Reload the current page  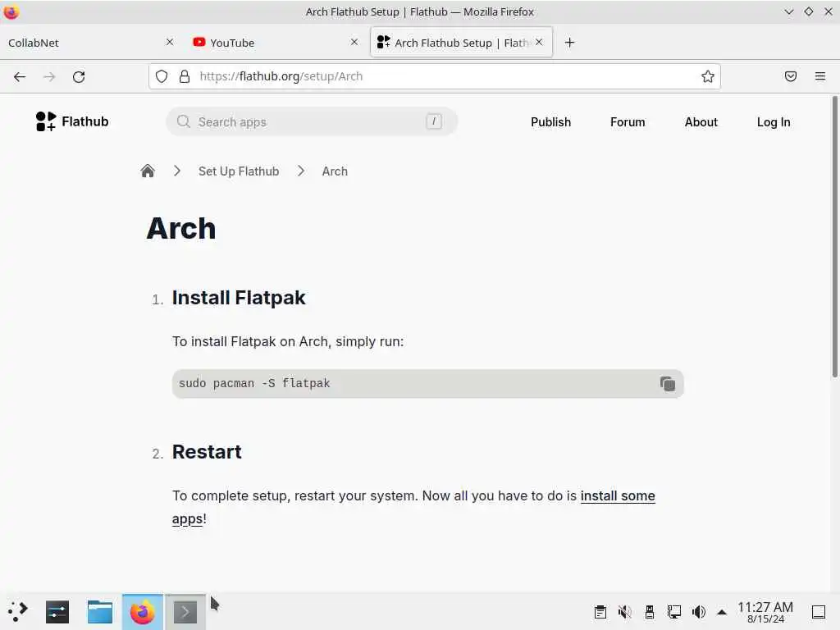tap(79, 76)
